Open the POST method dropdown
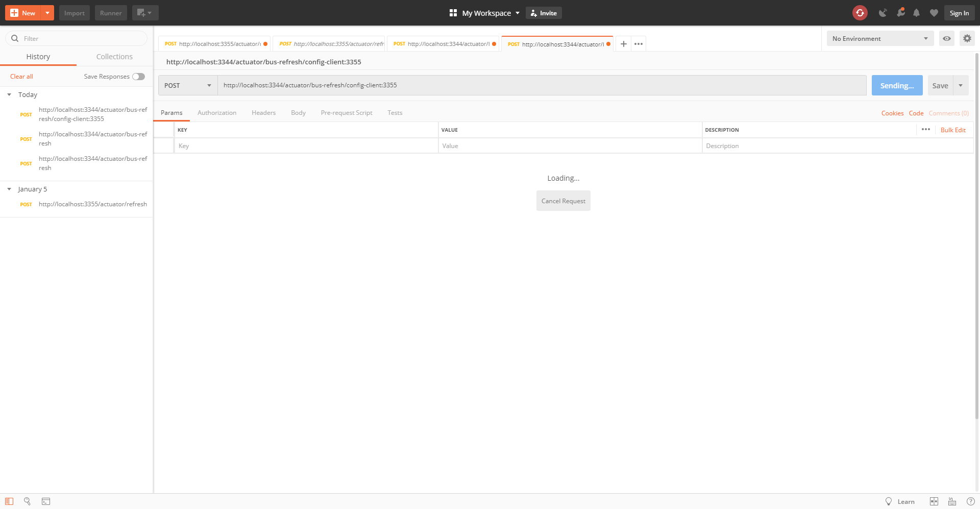This screenshot has width=980, height=509. point(188,85)
